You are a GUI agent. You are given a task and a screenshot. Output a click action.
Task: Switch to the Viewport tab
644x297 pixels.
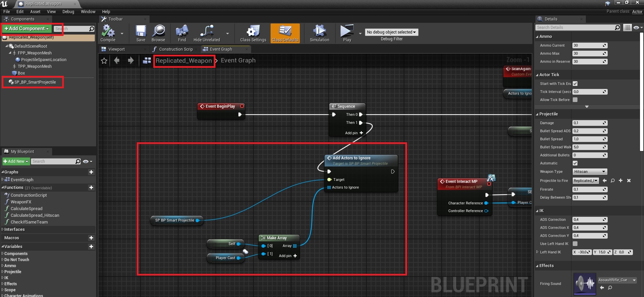(x=116, y=49)
